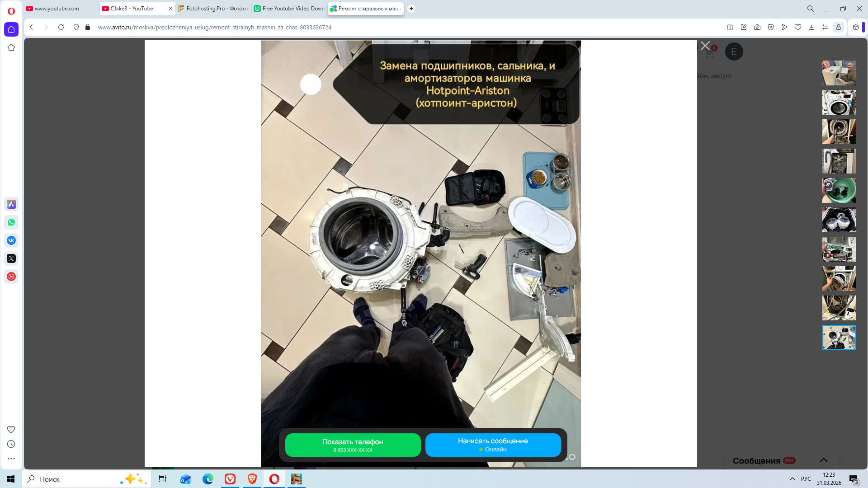
Task: Expand the Сообщения chat panel
Action: (823, 460)
